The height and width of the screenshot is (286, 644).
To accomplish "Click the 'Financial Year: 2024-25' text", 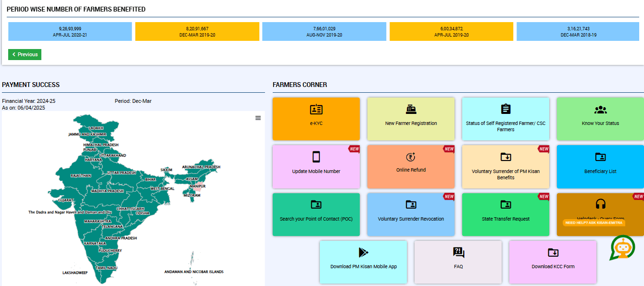I will pos(29,101).
